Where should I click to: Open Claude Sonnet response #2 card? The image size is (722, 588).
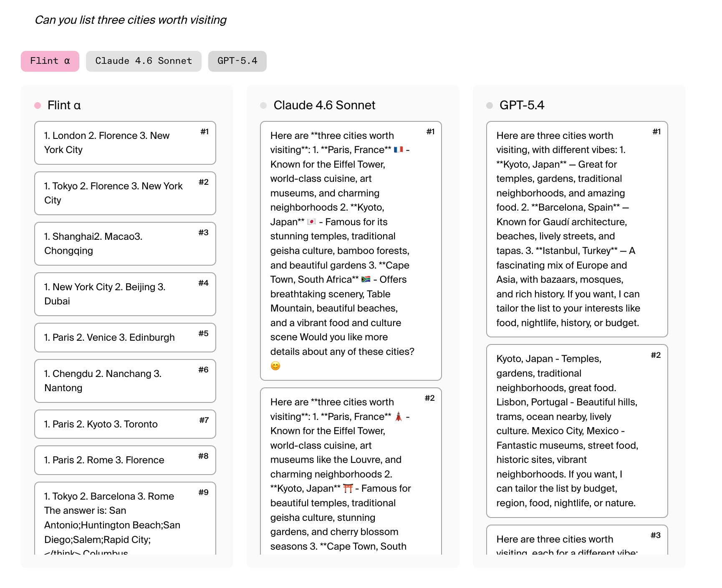click(x=351, y=471)
